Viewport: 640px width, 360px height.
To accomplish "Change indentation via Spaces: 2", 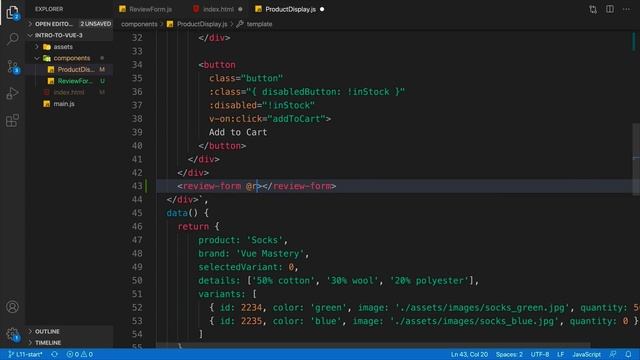I will point(509,354).
